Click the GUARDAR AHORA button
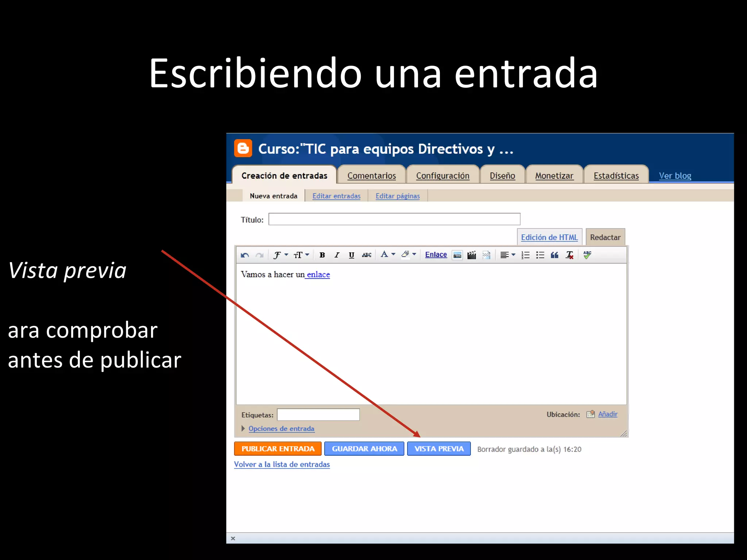This screenshot has height=560, width=747. [364, 448]
